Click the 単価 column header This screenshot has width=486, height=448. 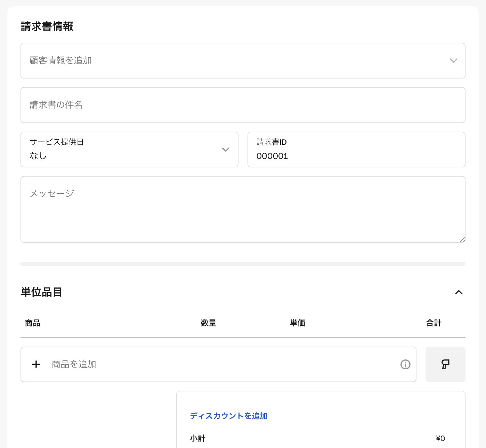[298, 323]
